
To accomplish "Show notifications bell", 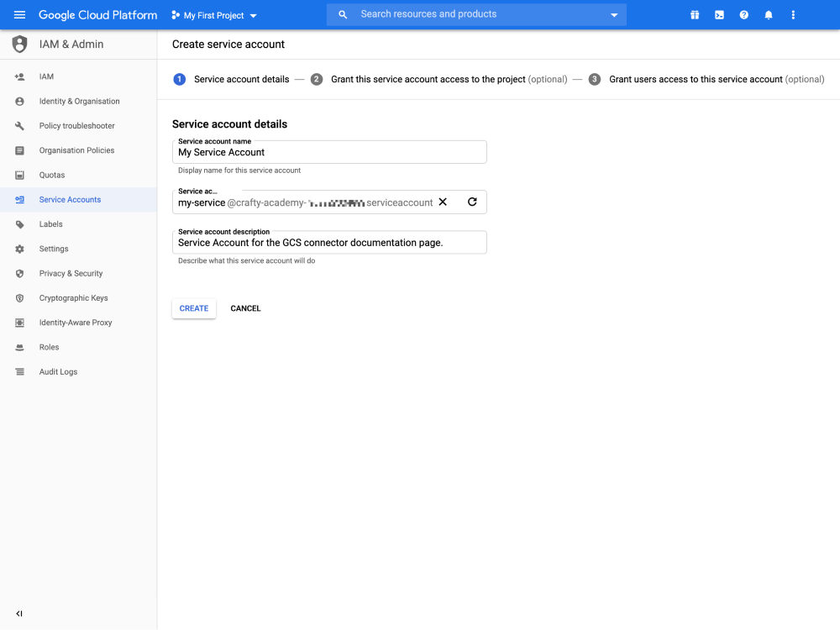I will tap(769, 15).
